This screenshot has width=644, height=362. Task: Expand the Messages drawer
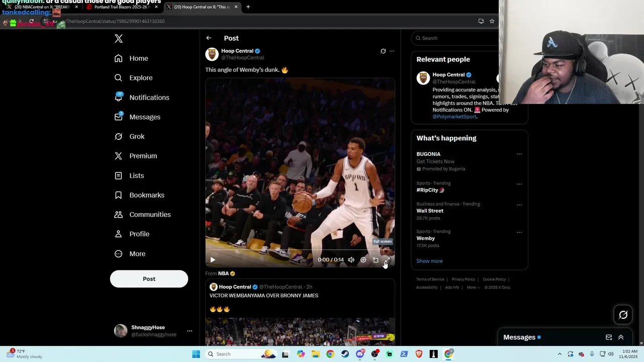tap(621, 337)
